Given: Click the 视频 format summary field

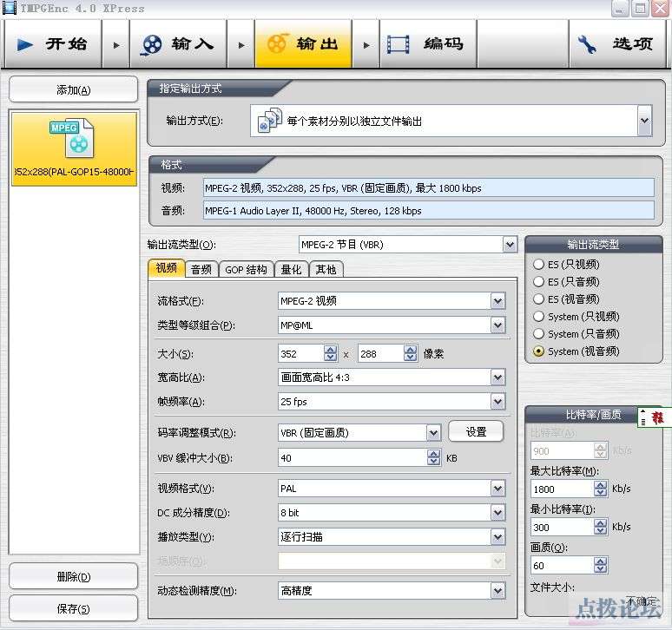Looking at the screenshot, I should click(x=429, y=188).
